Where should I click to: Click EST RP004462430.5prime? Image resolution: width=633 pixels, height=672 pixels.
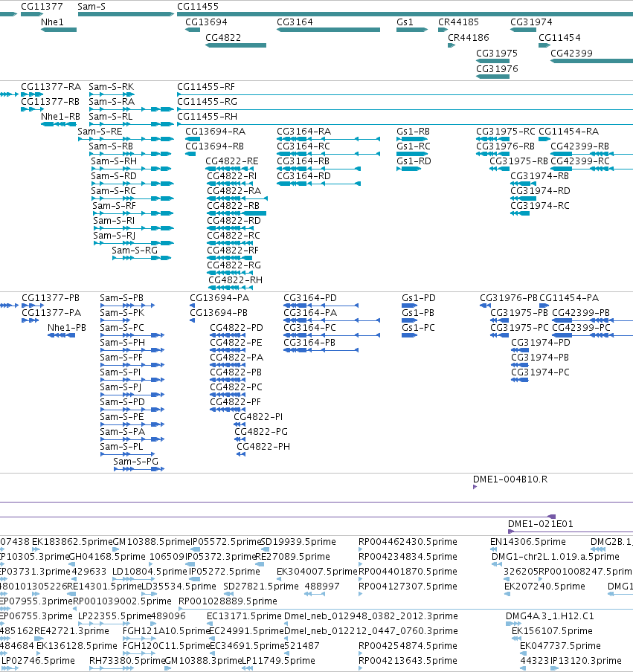click(x=408, y=542)
